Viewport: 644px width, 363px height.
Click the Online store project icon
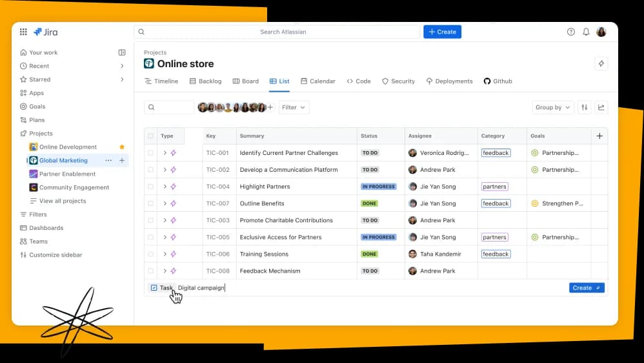(x=148, y=63)
